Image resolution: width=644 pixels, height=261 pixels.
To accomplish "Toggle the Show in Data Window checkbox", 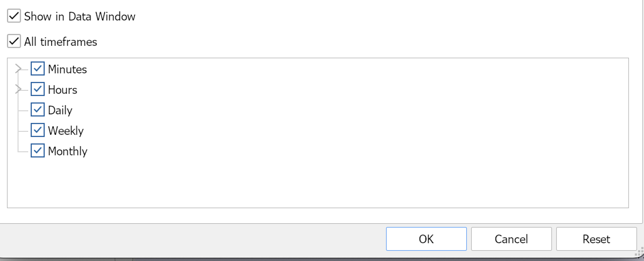I will pyautogui.click(x=14, y=16).
